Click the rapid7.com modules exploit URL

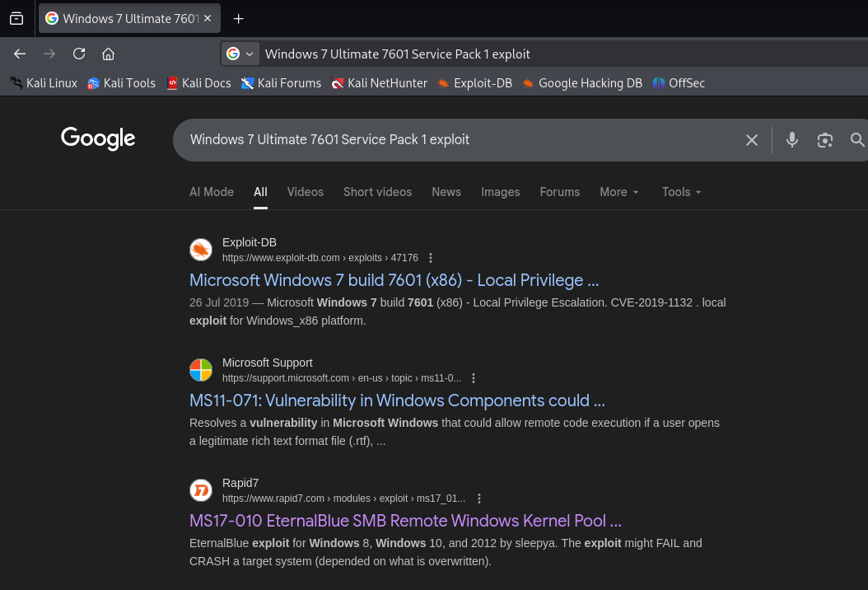[x=343, y=498]
